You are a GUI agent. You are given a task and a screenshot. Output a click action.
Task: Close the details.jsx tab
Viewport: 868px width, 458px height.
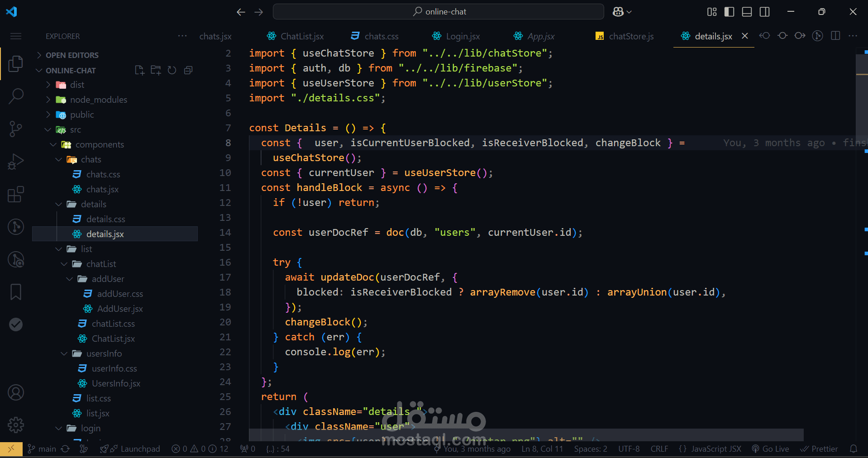coord(744,36)
